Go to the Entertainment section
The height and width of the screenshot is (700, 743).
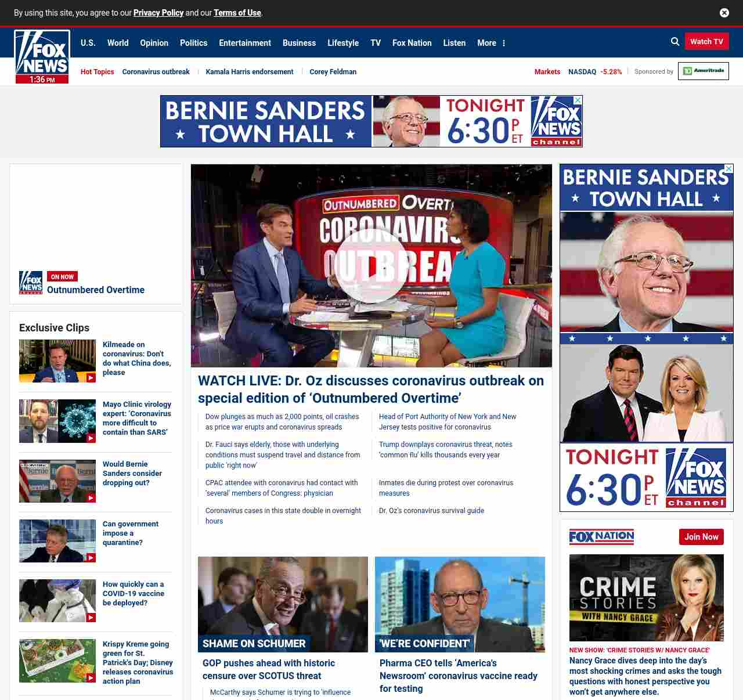[x=244, y=43]
